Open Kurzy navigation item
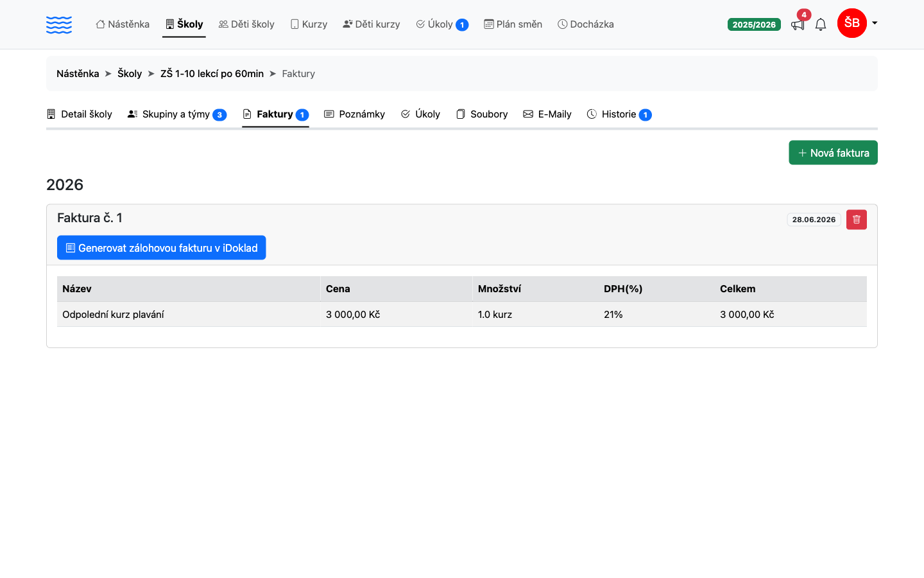Screen dimensions: 924x578 coord(309,24)
